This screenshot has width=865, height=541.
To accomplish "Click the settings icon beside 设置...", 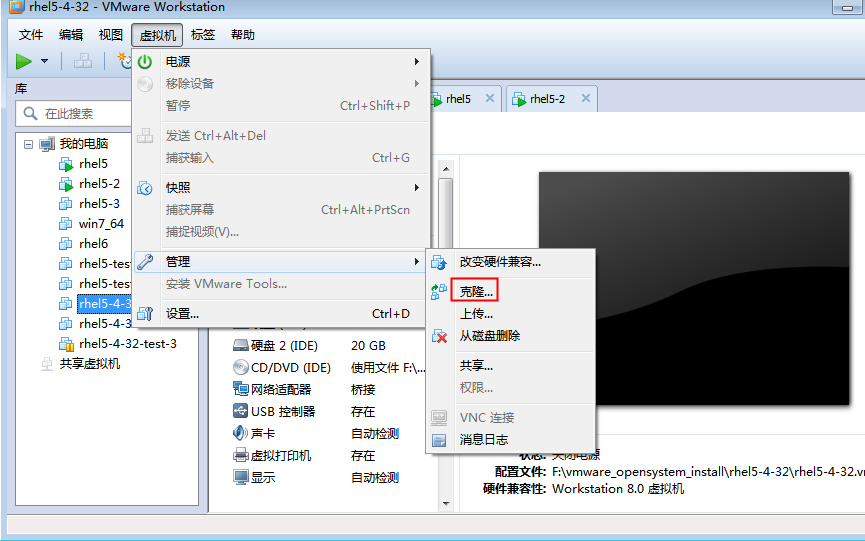I will coord(145,314).
